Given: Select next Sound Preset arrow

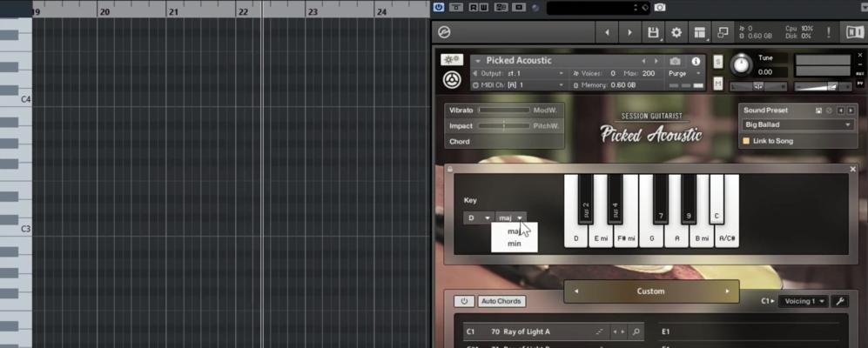Looking at the screenshot, I should click(849, 110).
